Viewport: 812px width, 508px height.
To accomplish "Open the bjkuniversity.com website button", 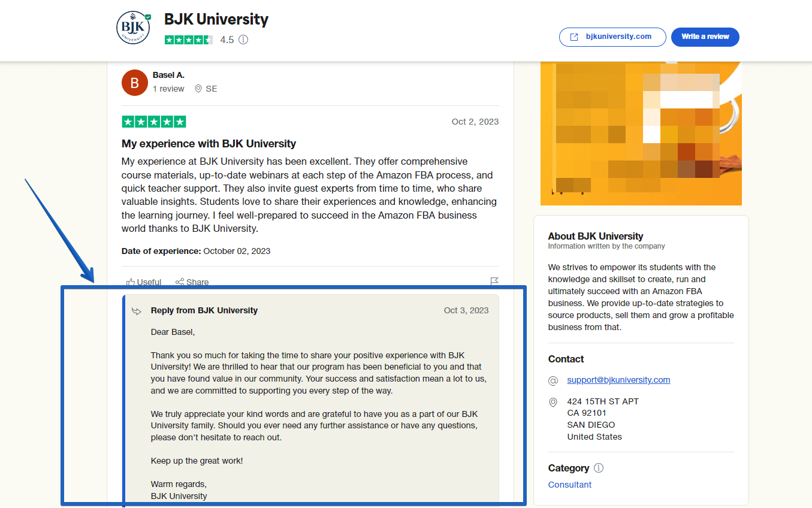I will (612, 37).
